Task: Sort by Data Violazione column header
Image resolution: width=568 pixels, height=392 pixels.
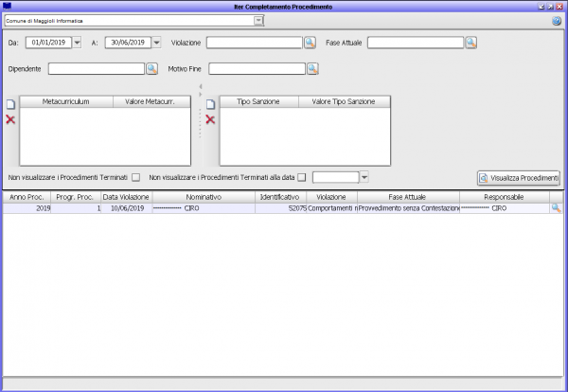Action: [x=127, y=198]
